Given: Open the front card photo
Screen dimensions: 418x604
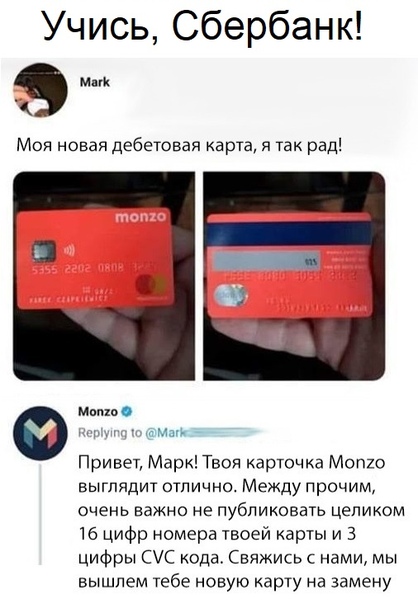Looking at the screenshot, I should click(x=104, y=276).
